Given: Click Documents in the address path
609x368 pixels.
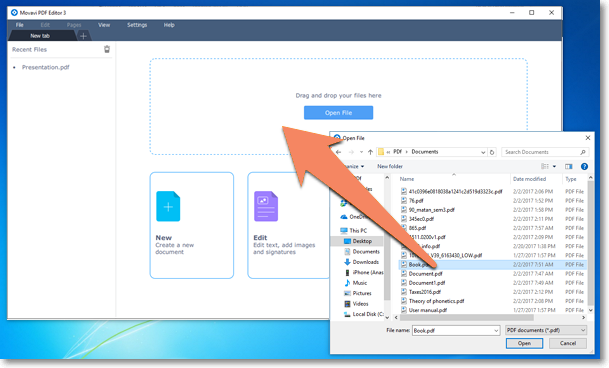Looking at the screenshot, I should pos(425,152).
